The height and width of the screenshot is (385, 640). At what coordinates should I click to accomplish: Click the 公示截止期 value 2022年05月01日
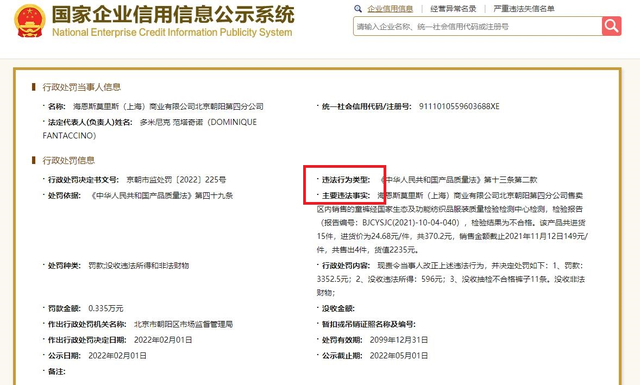399,356
